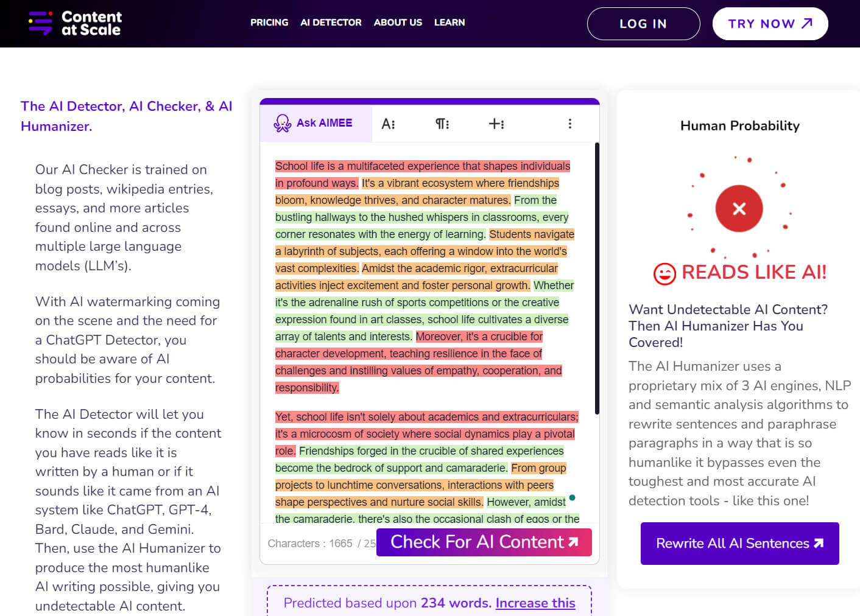Click the green dot marker in the editor
860x616 pixels.
click(x=572, y=499)
